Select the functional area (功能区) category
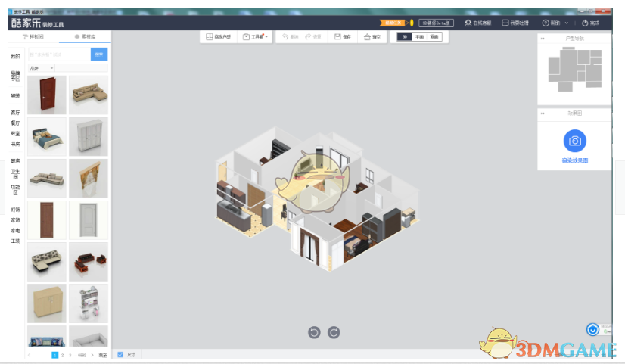Viewport: 625px width, 364px height. 15,190
